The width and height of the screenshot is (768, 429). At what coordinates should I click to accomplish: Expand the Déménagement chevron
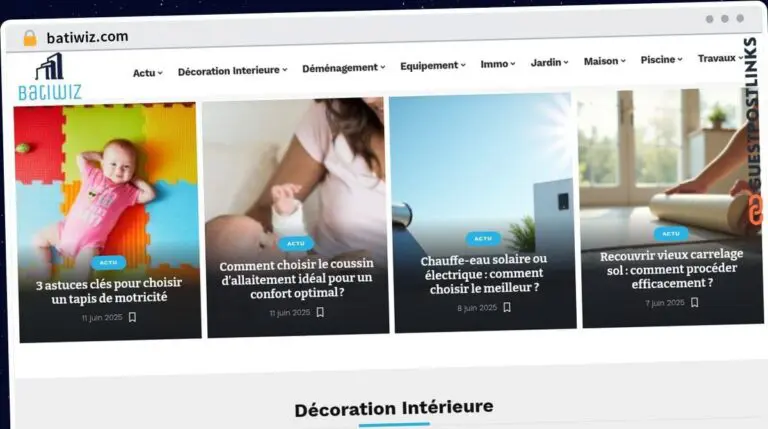coord(383,67)
